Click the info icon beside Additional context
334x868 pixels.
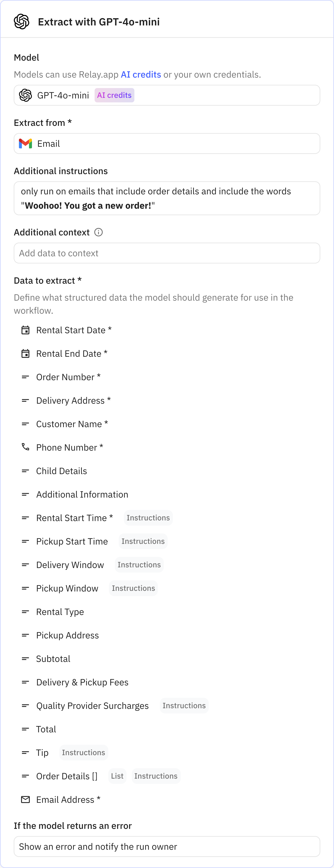coord(98,232)
